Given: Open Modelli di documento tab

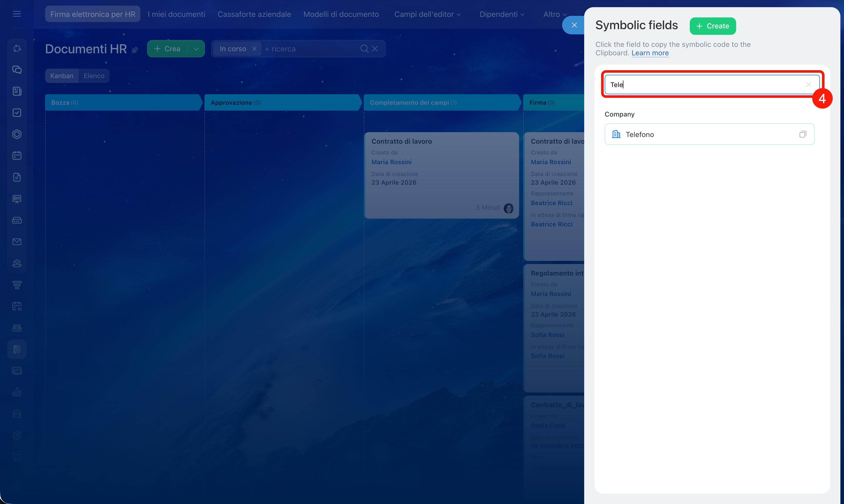Looking at the screenshot, I should click(x=341, y=14).
